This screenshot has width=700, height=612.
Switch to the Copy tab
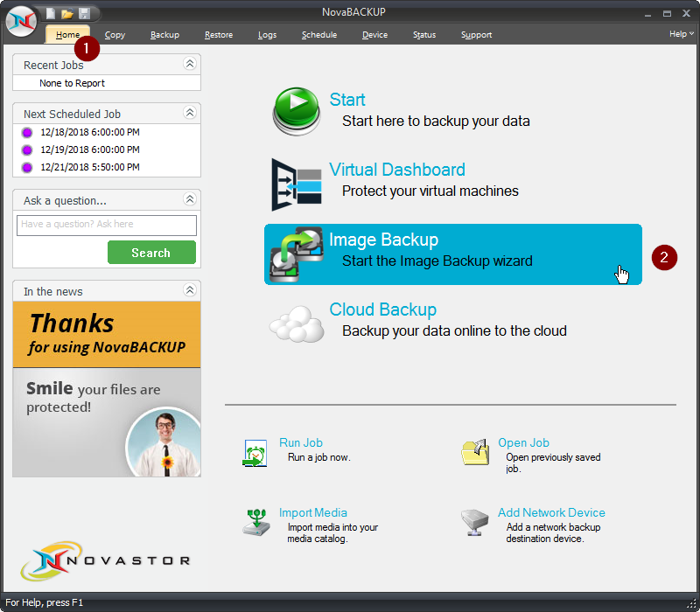115,35
